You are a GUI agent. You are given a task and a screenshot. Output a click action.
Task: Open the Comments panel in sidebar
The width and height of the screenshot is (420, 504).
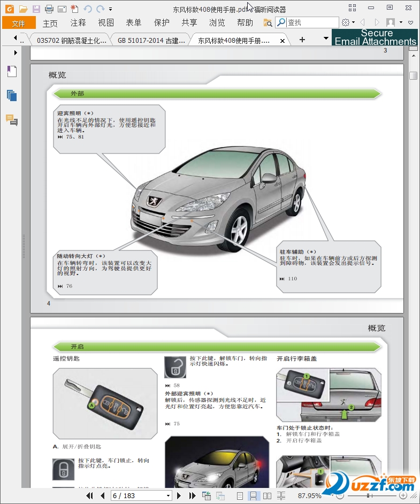[x=12, y=120]
